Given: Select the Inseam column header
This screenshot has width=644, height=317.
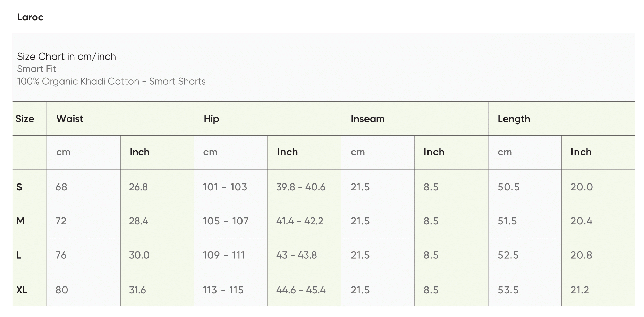Looking at the screenshot, I should click(x=367, y=119).
